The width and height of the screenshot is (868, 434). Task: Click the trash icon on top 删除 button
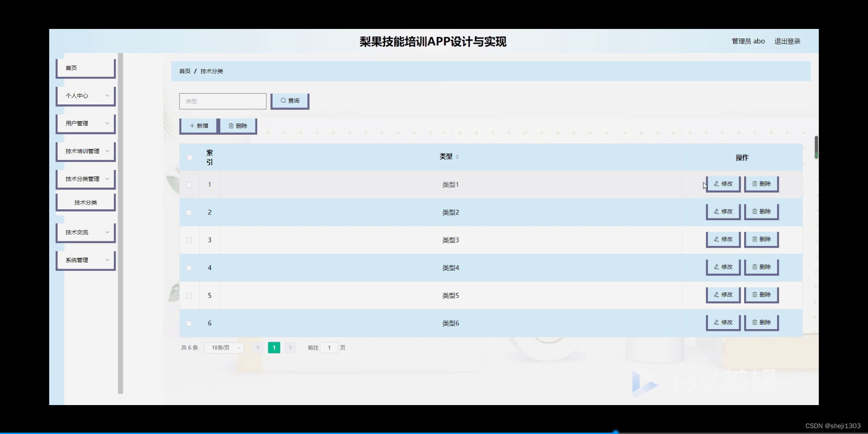[x=231, y=125]
